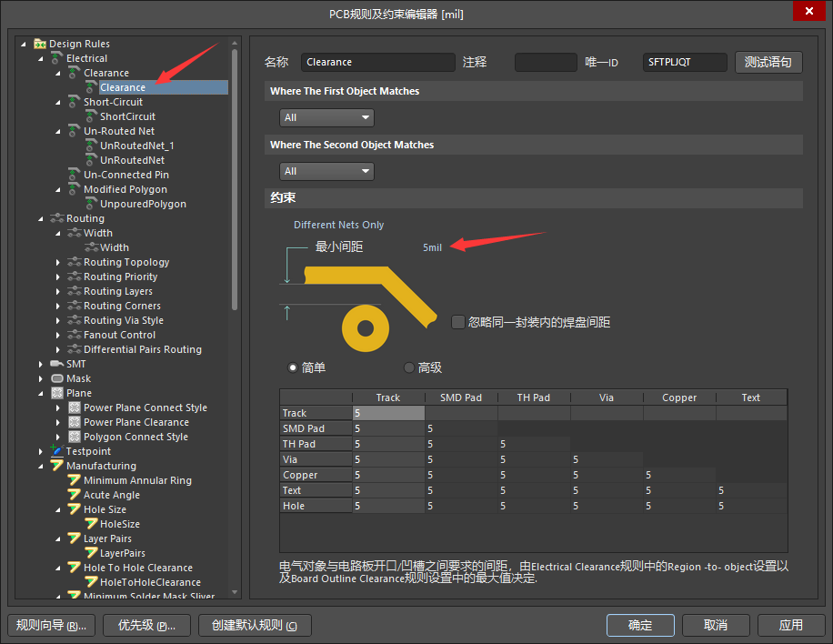This screenshot has height=644, width=833.
Task: Open the first object matches All dropdown
Action: pyautogui.click(x=326, y=117)
